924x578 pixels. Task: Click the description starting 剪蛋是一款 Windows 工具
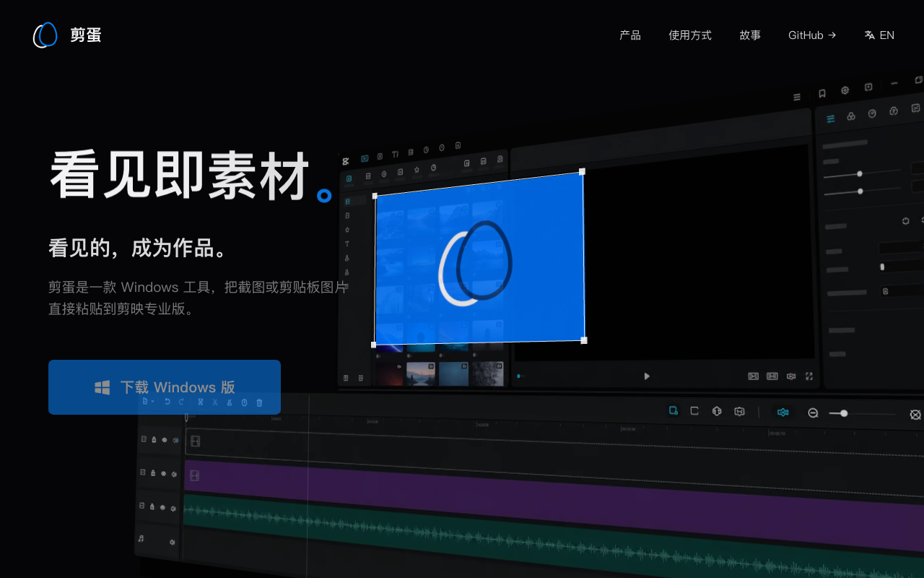click(199, 298)
